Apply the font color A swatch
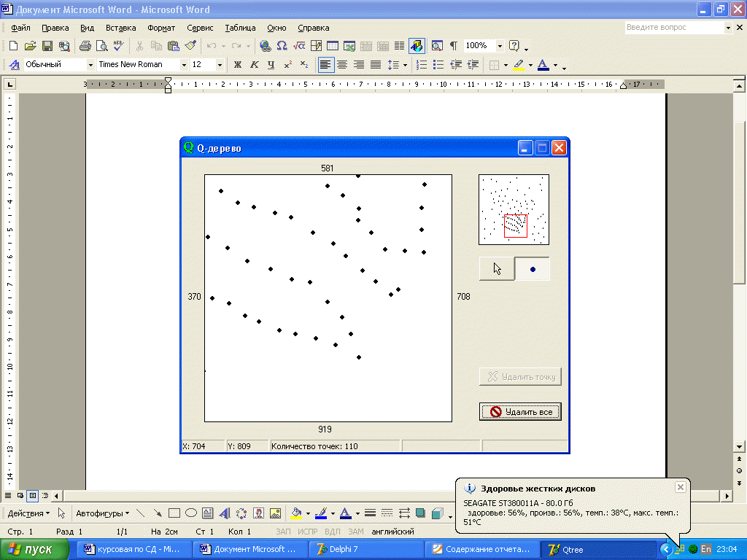 543,65
